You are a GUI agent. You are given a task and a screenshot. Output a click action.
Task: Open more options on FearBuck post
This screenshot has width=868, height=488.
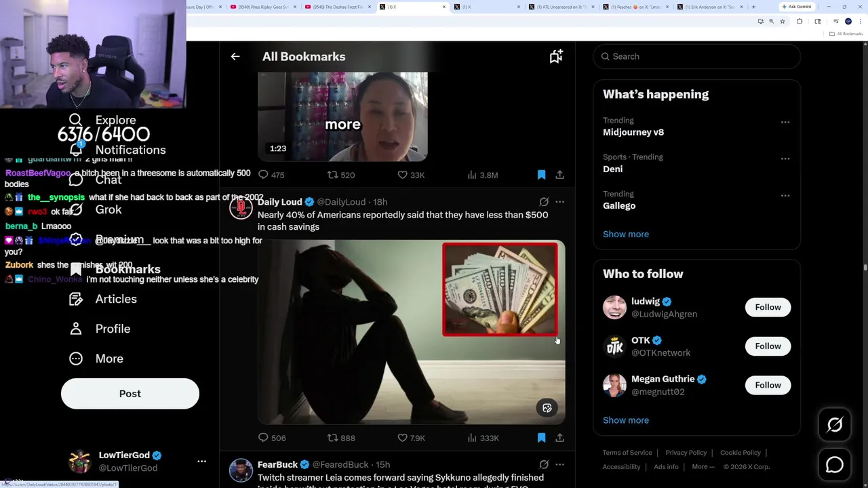tap(560, 465)
